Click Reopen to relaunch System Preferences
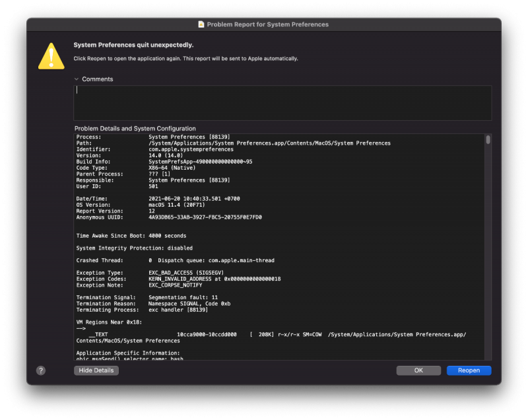Image resolution: width=528 pixels, height=420 pixels. point(469,370)
